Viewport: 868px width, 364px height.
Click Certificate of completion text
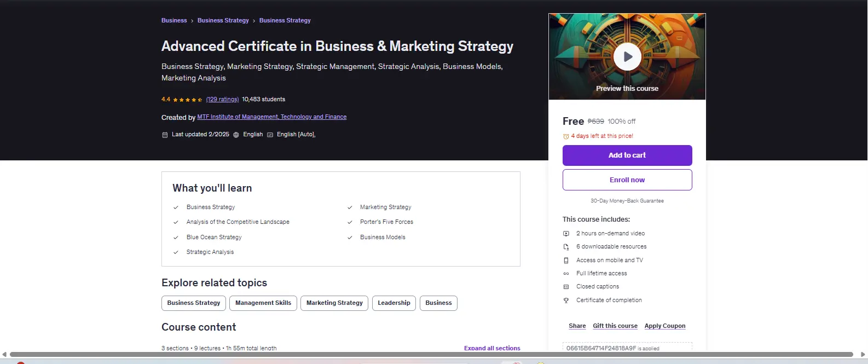(609, 301)
